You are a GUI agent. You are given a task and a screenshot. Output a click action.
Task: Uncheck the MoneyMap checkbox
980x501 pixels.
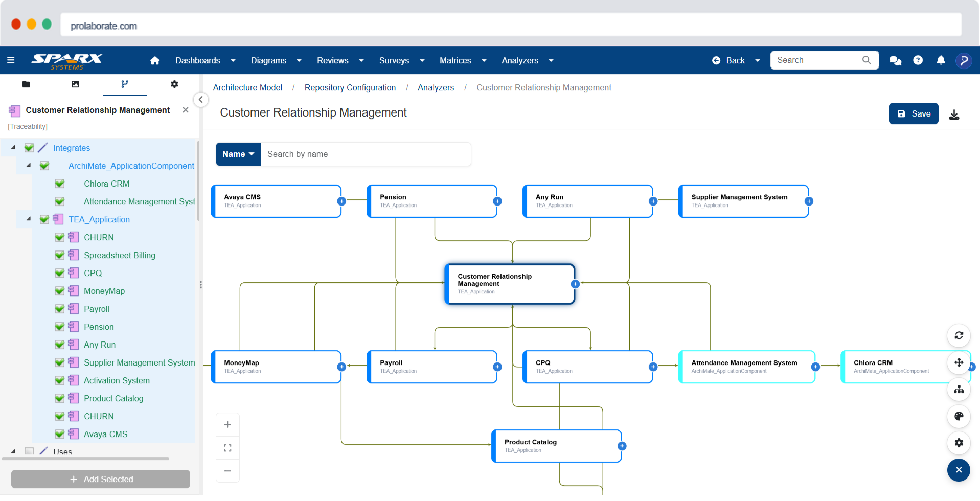tap(60, 291)
